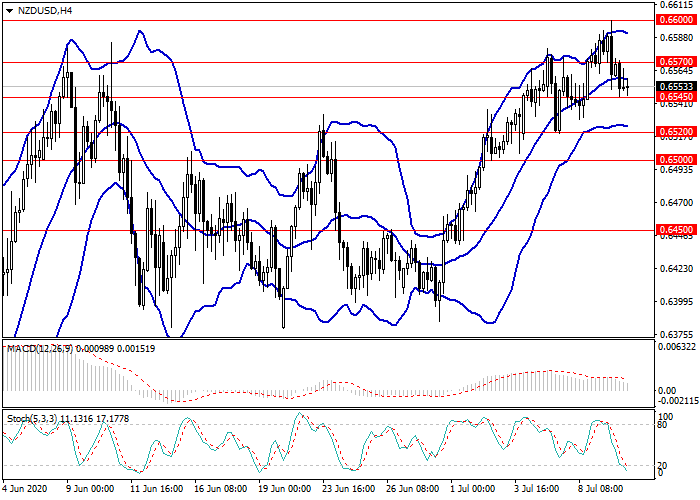Screen dimensions: 700x500
Task: Click the 26 Jun 08:00 time axis label
Action: click(x=414, y=491)
